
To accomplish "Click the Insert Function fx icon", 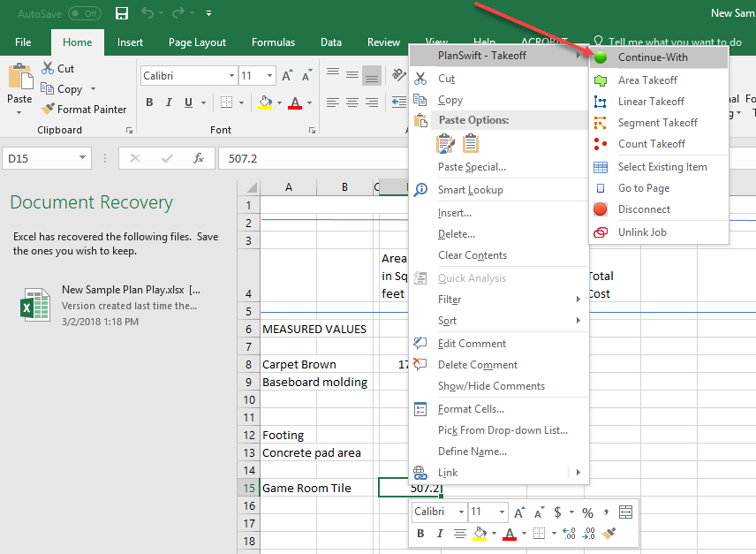I will (x=198, y=158).
